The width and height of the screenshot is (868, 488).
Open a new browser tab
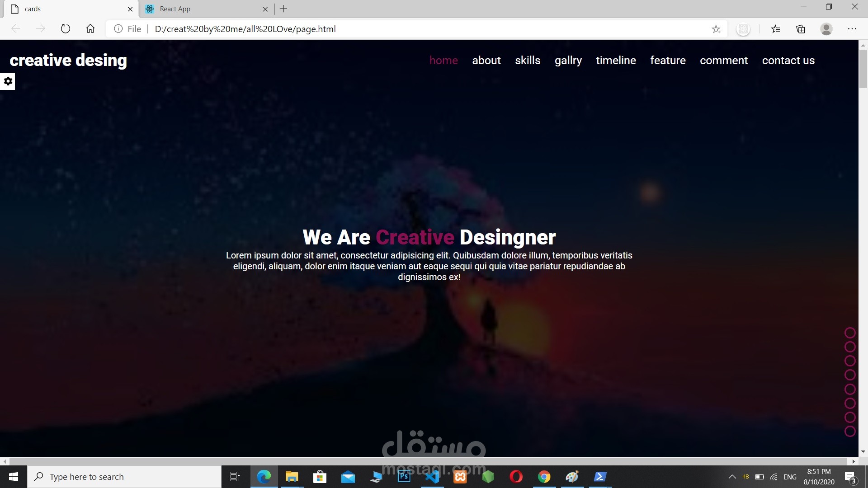point(283,9)
